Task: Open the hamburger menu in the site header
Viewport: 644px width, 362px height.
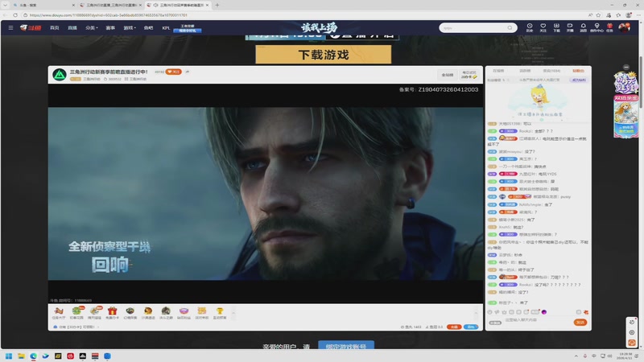Action: (10, 28)
